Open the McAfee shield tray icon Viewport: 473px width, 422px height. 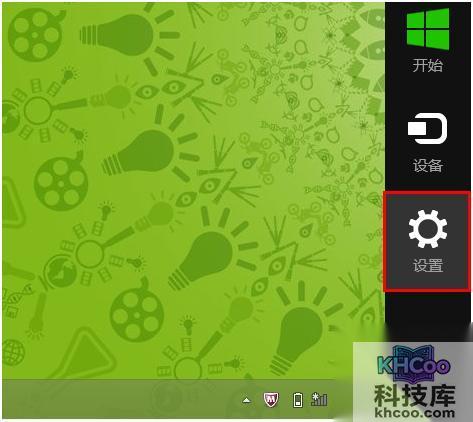[271, 399]
